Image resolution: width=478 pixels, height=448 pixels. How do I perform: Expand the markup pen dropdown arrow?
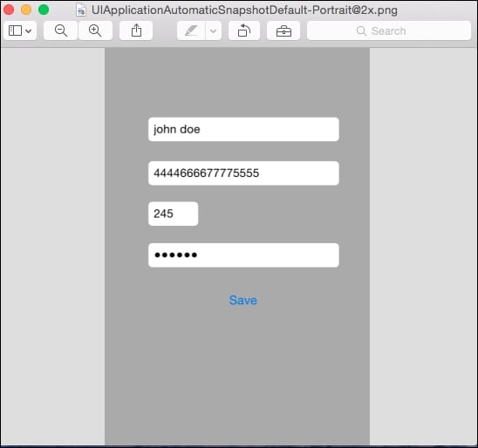[214, 31]
